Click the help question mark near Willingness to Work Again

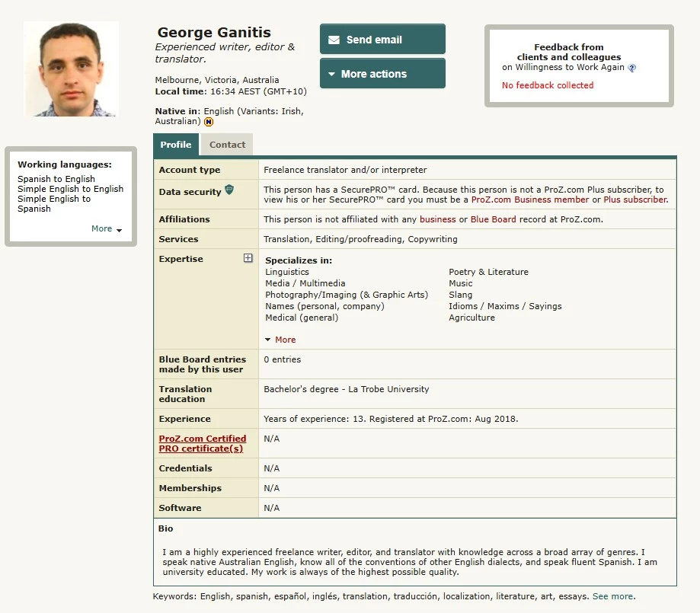tap(631, 68)
